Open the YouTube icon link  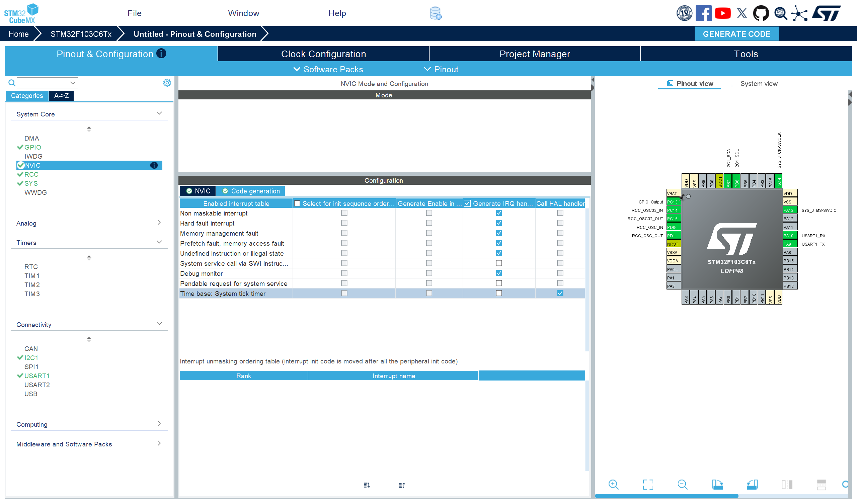tap(723, 13)
